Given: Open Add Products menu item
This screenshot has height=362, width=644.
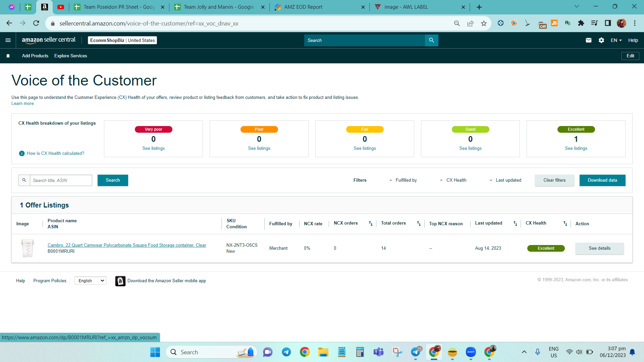Looking at the screenshot, I should pos(35,56).
